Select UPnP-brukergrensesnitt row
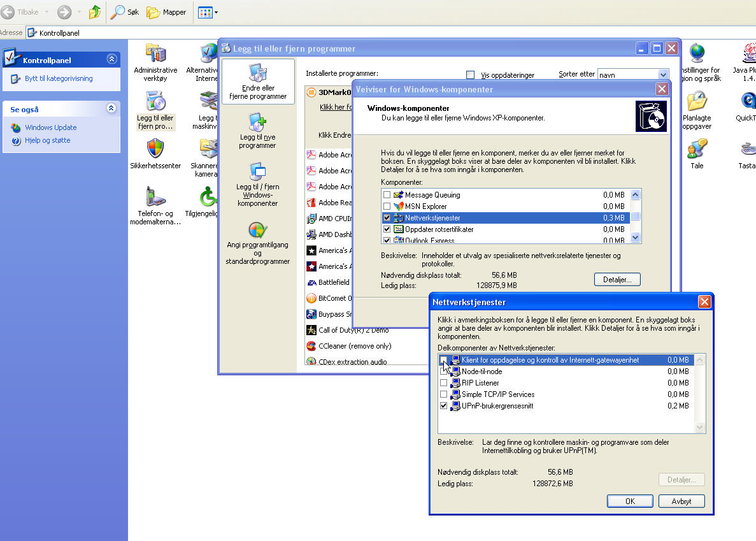The width and height of the screenshot is (756, 541). [566, 406]
